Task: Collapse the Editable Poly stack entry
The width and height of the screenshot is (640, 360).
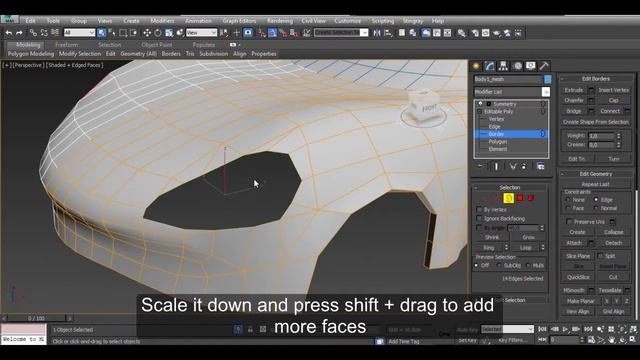Action: pos(480,111)
